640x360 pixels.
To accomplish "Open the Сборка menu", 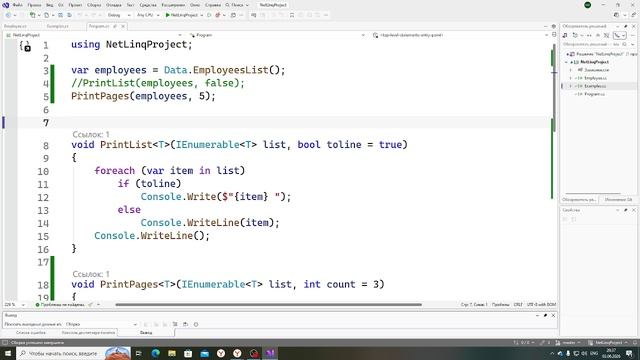I will [94, 5].
